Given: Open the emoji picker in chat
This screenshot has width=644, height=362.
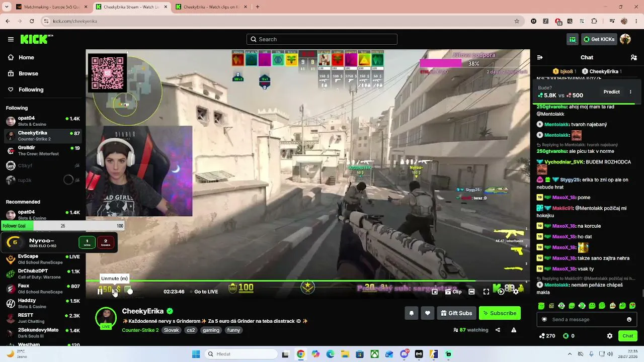Looking at the screenshot, I should tap(629, 319).
